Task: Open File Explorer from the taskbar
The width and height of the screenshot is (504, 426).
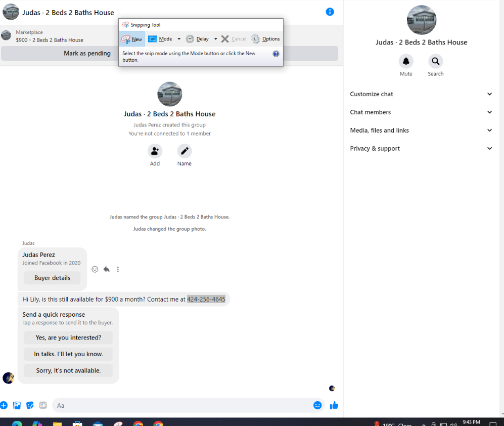Action: click(x=57, y=423)
